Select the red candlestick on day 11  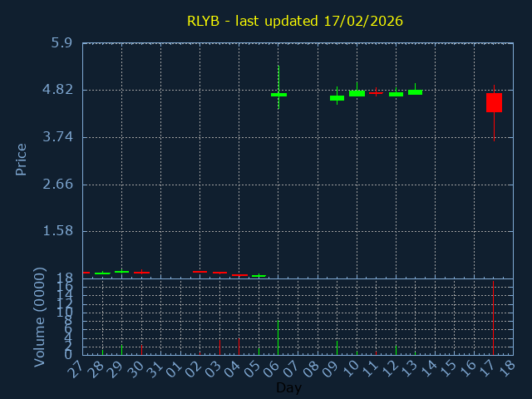tap(376, 93)
